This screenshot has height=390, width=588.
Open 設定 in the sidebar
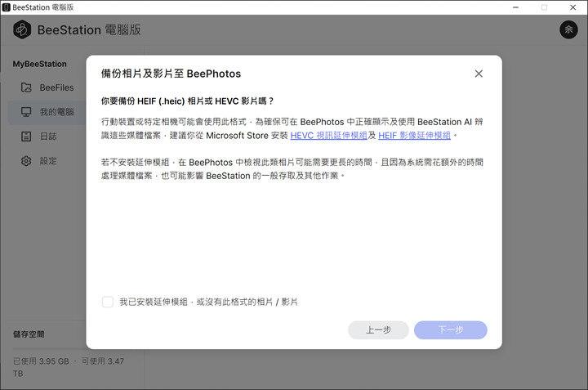(x=47, y=161)
